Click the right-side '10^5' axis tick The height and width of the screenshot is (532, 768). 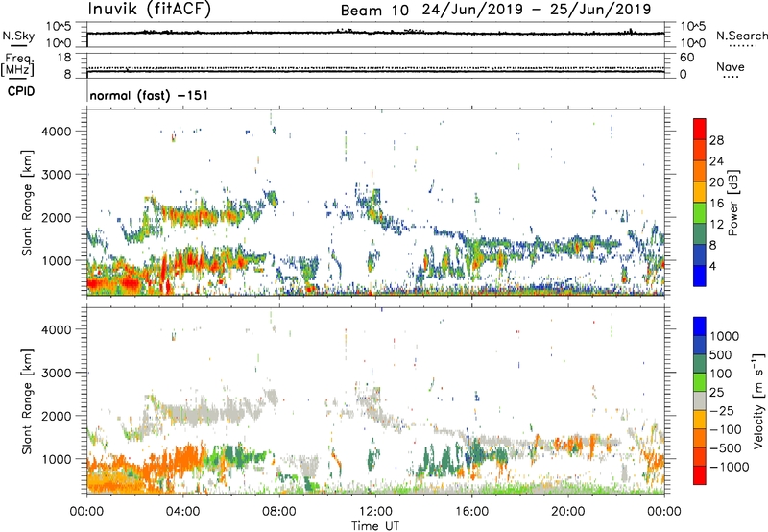click(x=693, y=26)
